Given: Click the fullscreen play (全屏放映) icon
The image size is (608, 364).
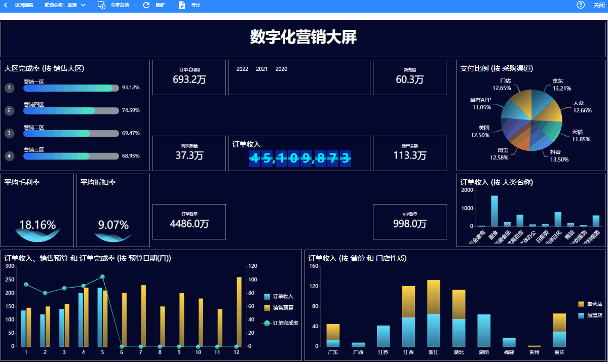Looking at the screenshot, I should [x=101, y=5].
